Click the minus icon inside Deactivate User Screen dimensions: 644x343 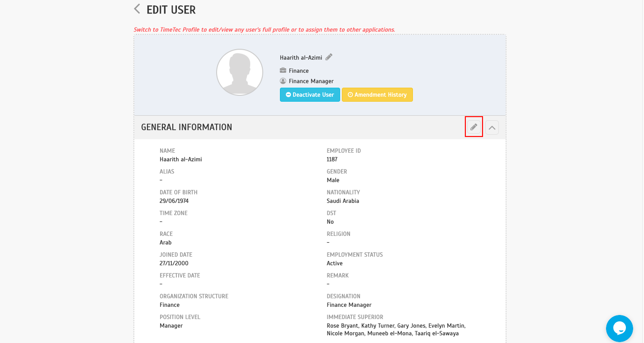[288, 94]
